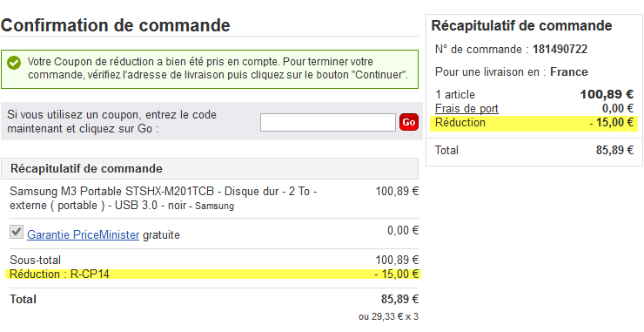This screenshot has width=644, height=332.
Task: Click the '1 article' price 100,89 €
Action: pyautogui.click(x=607, y=95)
